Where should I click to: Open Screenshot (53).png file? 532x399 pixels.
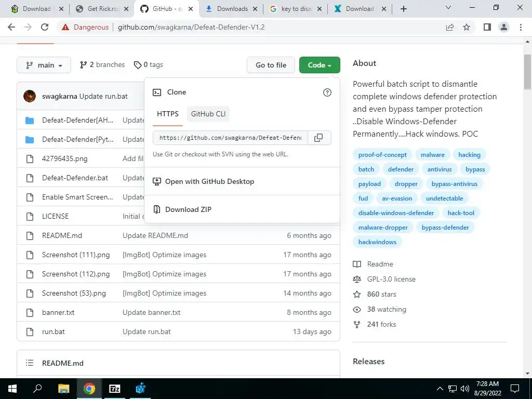click(74, 293)
